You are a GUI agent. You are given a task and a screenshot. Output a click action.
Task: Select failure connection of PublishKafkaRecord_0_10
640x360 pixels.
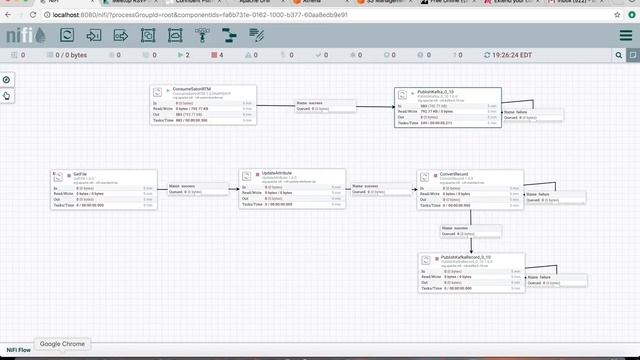pyautogui.click(x=557, y=280)
